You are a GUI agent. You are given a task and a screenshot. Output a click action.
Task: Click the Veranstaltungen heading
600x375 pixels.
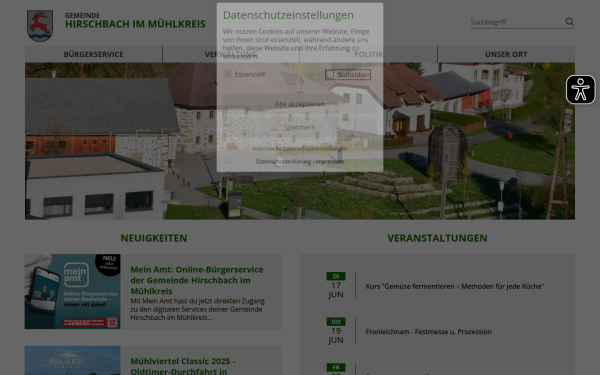(x=437, y=238)
